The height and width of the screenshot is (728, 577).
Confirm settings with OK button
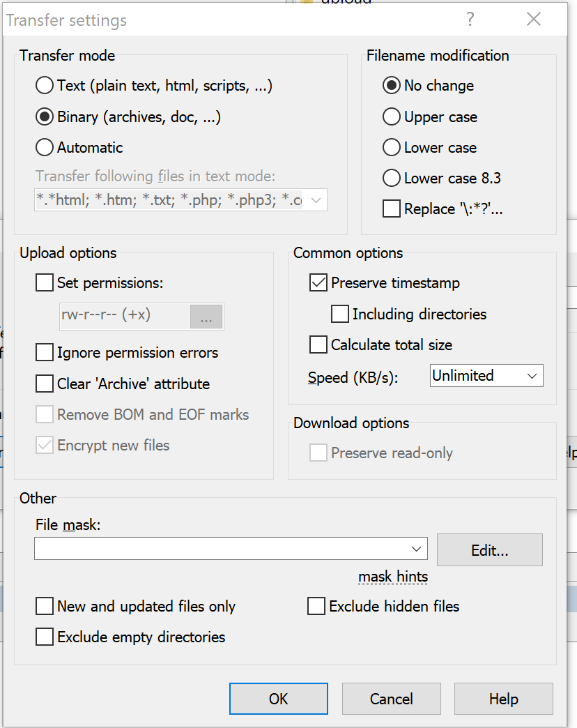(x=278, y=699)
